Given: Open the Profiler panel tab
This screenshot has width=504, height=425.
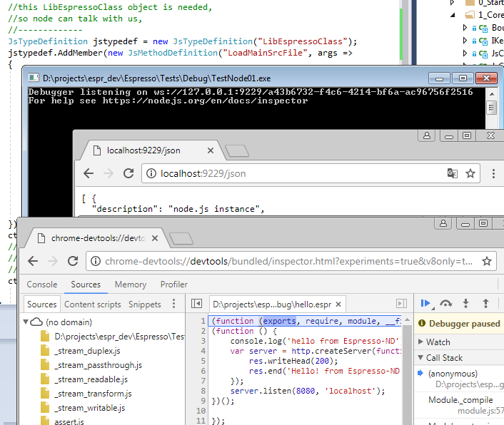Looking at the screenshot, I should (174, 285).
